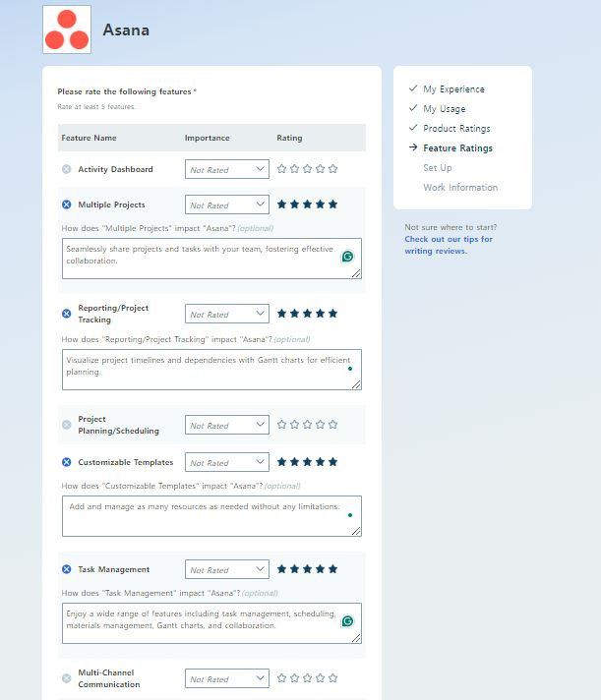Rate Multi-Channel Communication five stars

point(332,677)
